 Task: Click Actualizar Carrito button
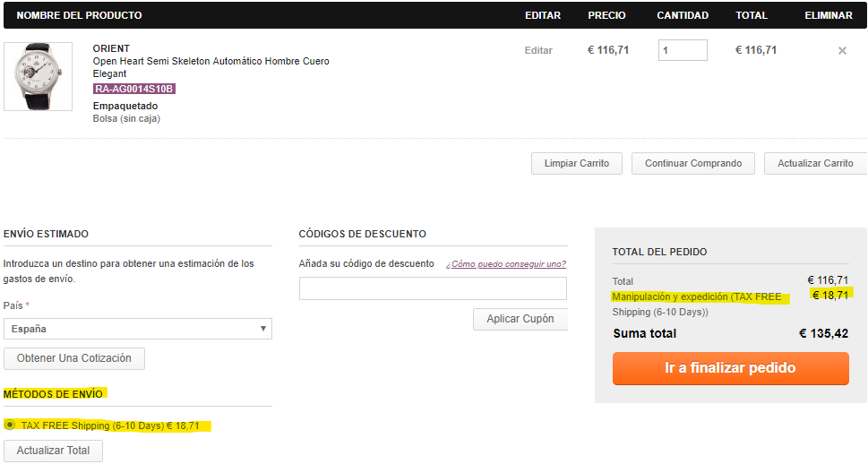pos(815,163)
